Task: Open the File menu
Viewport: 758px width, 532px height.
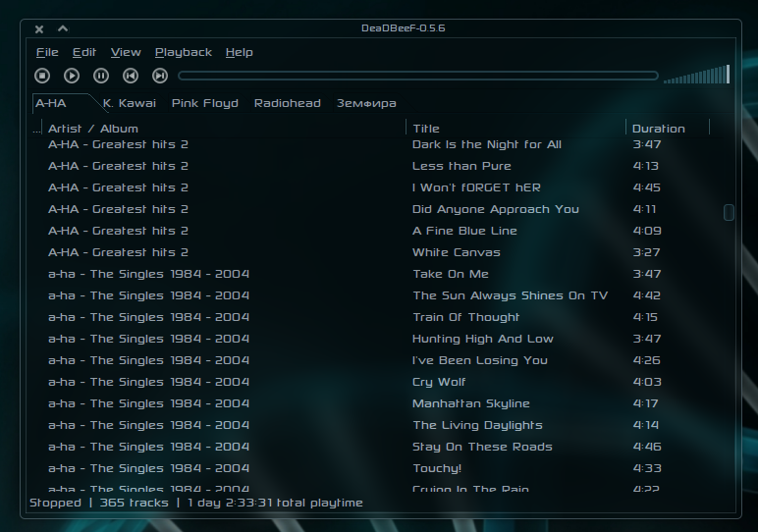Action: tap(47, 52)
